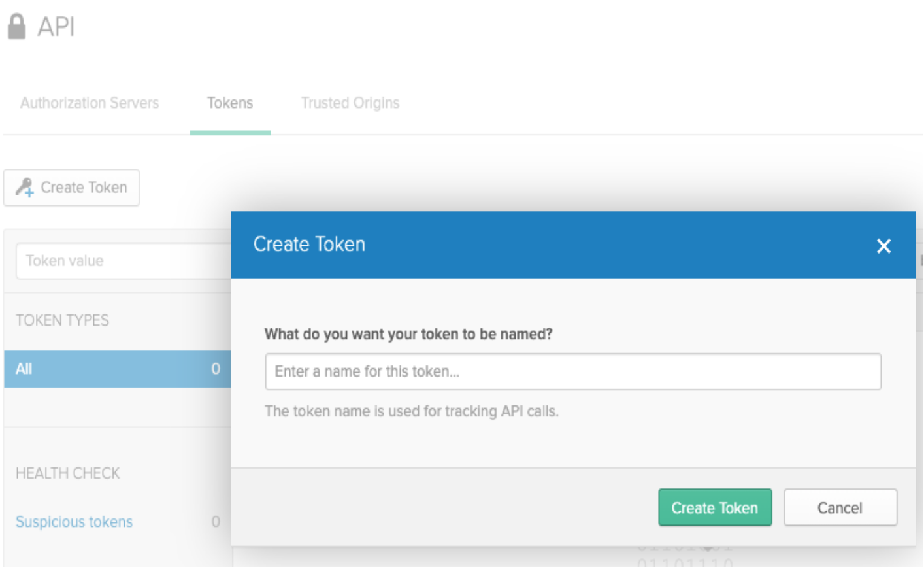This screenshot has height=574, width=924.
Task: Open the Suspicious tokens link
Action: click(74, 522)
